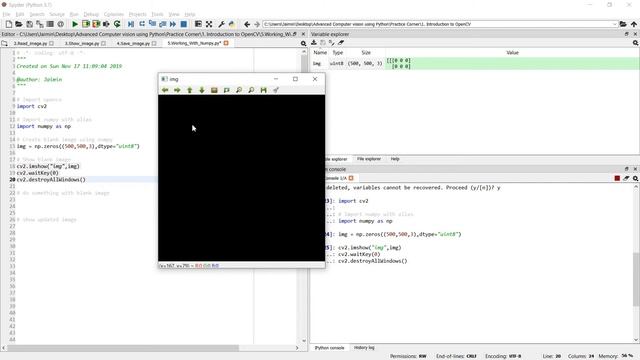Click the editor horizontal scrollbar
Viewport: 640px width, 360px height.
(123, 348)
